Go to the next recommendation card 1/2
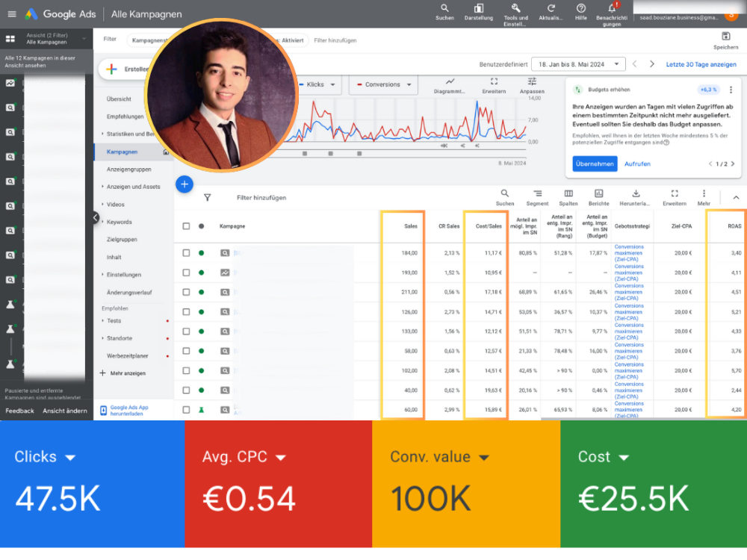Image resolution: width=747 pixels, height=560 pixels. click(733, 164)
